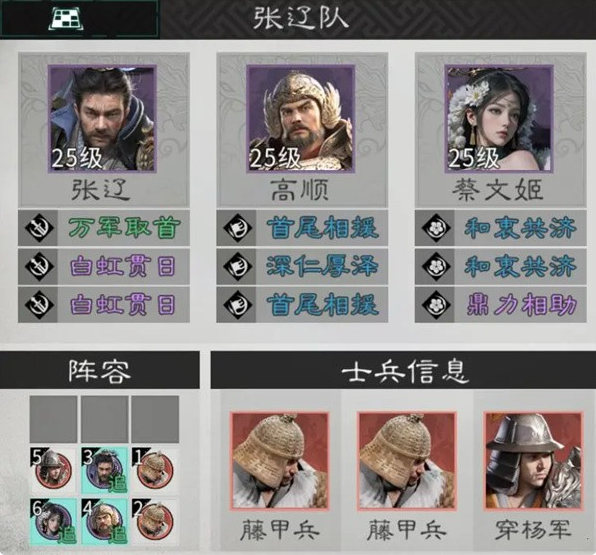Image resolution: width=596 pixels, height=555 pixels.
Task: Open the 阵容 section header
Action: pos(100,370)
